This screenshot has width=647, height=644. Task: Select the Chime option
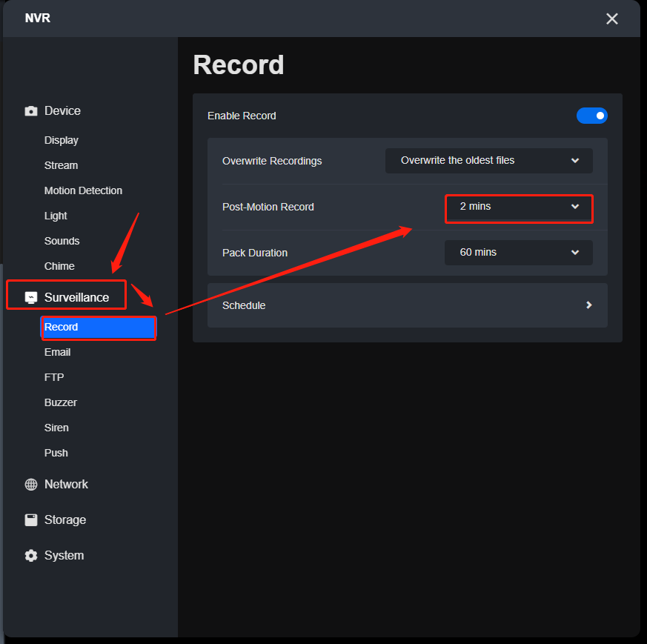pyautogui.click(x=59, y=266)
